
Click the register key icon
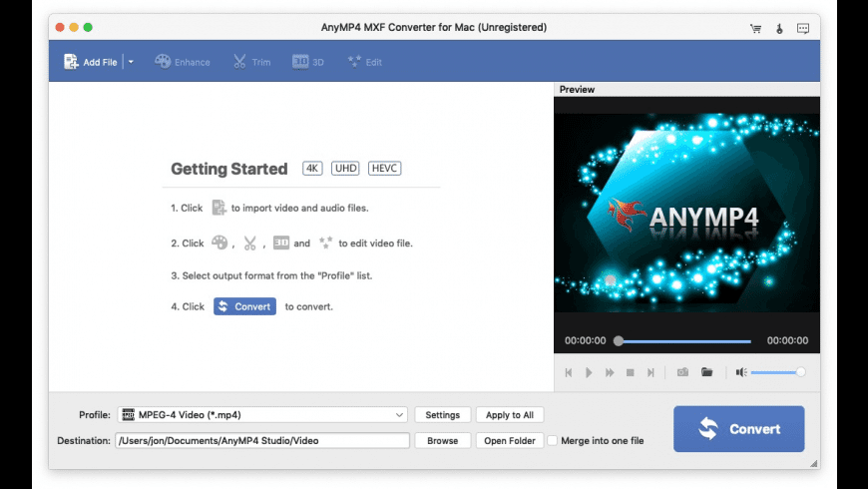[x=779, y=28]
